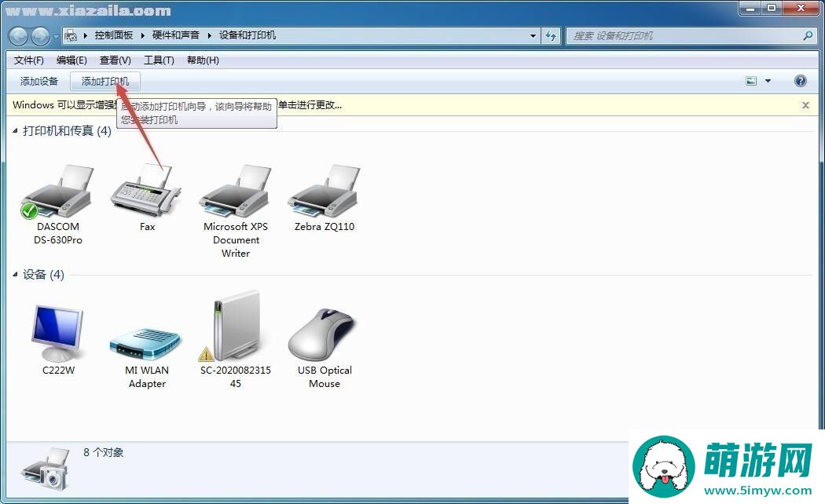Select the C222W monitor icon
Image resolution: width=825 pixels, height=504 pixels.
[57, 332]
